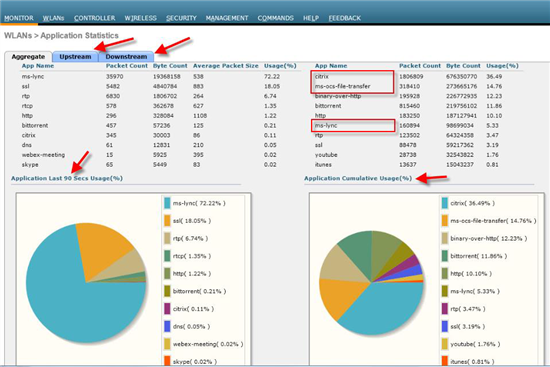Click the left table Packet Count header
The image size is (550, 367).
(x=127, y=66)
